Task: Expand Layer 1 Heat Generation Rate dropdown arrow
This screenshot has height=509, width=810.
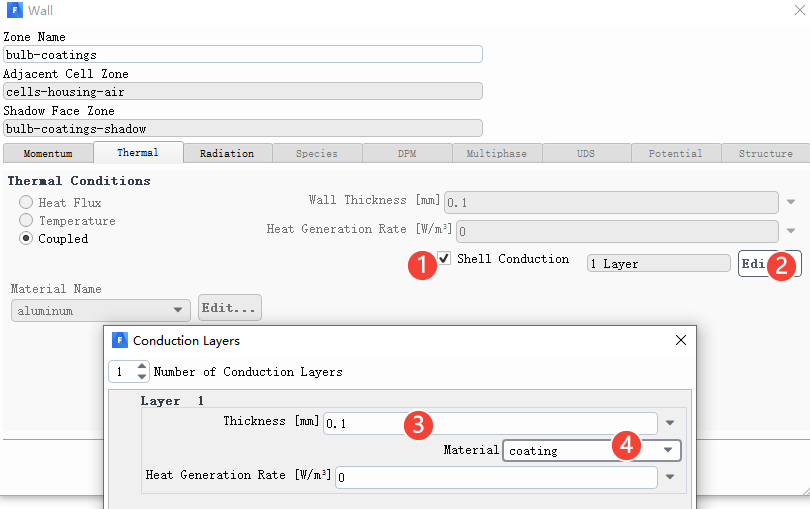Action: (x=670, y=477)
